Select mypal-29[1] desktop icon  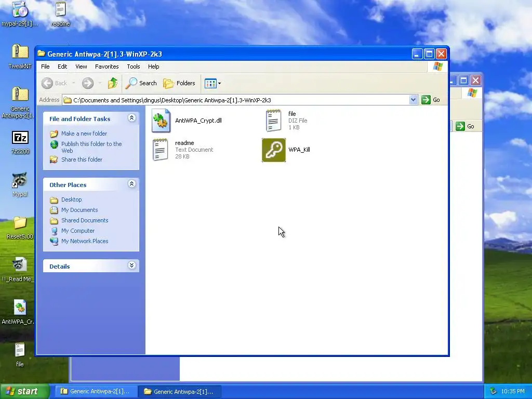20,14
